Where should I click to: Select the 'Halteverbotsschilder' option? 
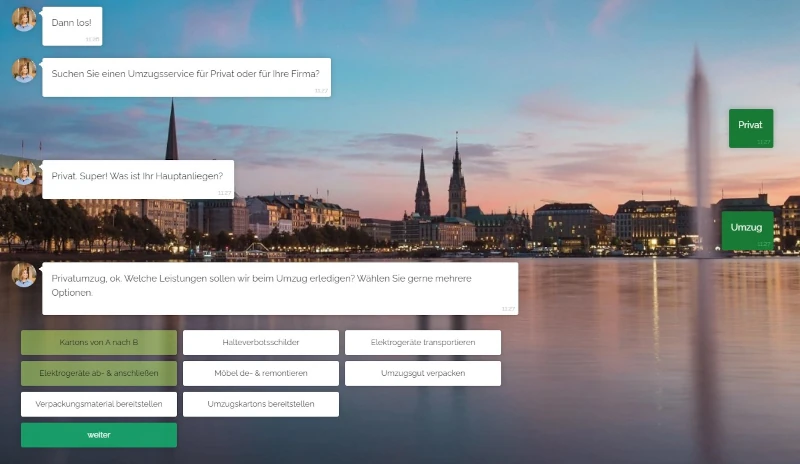261,343
